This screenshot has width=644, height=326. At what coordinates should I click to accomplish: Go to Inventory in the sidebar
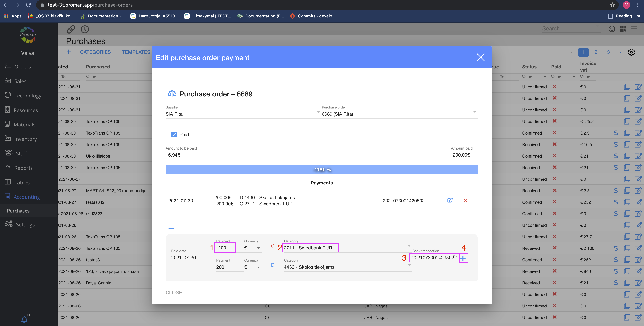(x=26, y=139)
